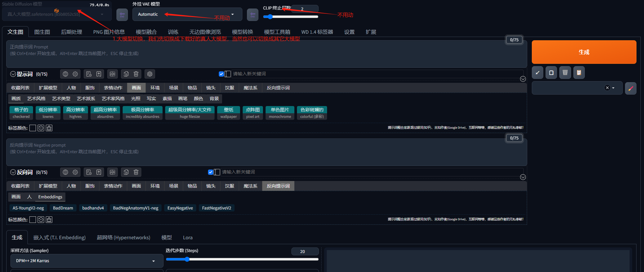Click save icon next to 反向词 标签颜色

tap(49, 220)
